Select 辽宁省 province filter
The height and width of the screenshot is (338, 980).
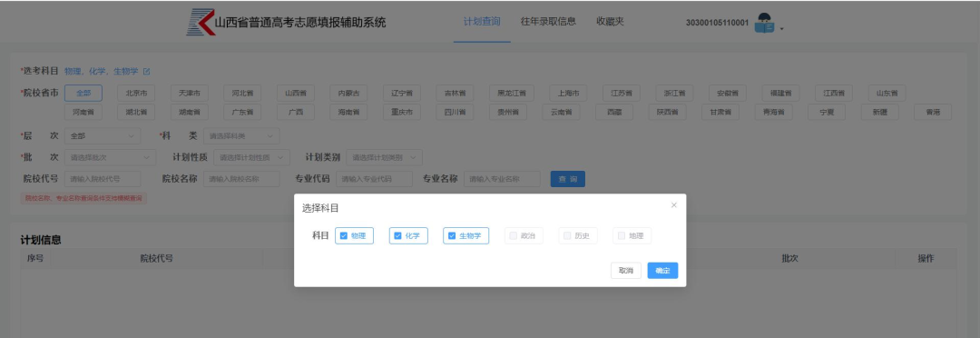click(x=402, y=94)
